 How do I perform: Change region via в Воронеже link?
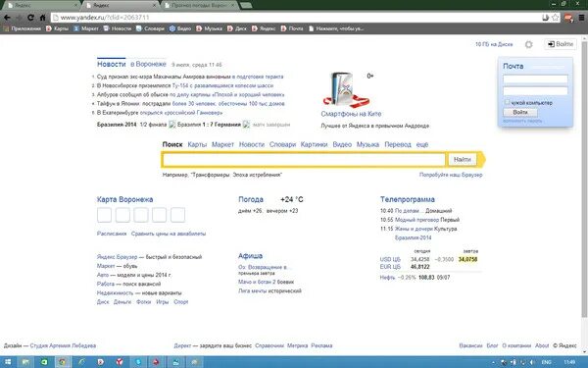(148, 64)
